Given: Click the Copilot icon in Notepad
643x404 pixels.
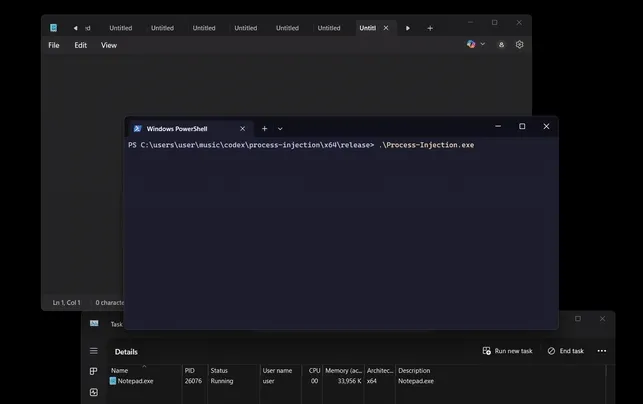Looking at the screenshot, I should (471, 45).
